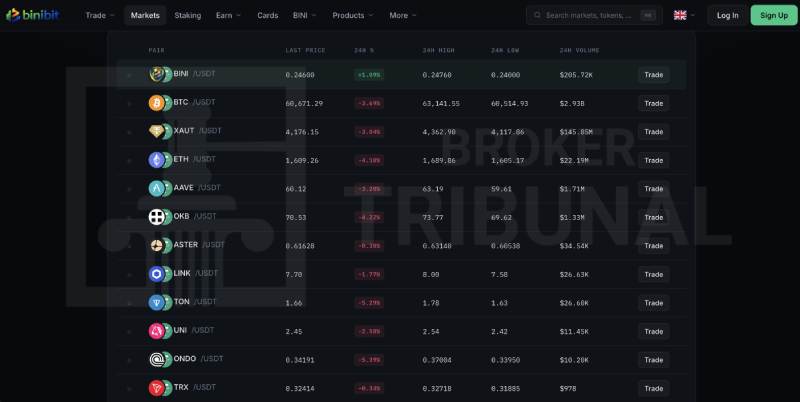Click Trade button for XAUT/USDT
The height and width of the screenshot is (402, 800).
coord(654,132)
